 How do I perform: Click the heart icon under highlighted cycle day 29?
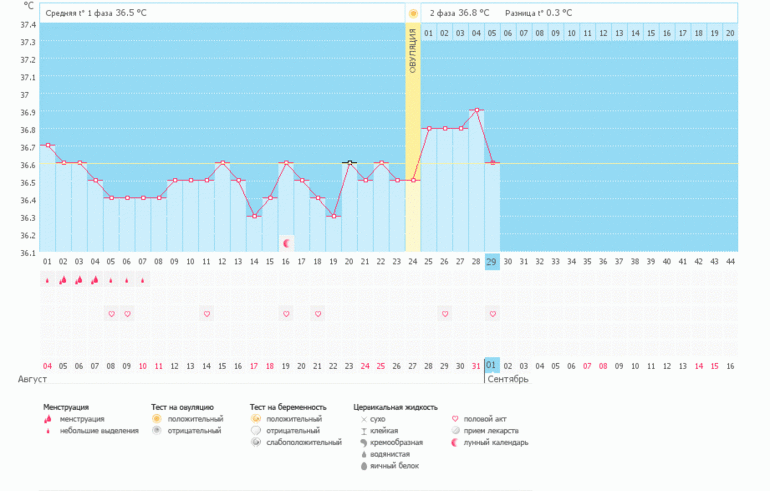tap(492, 314)
